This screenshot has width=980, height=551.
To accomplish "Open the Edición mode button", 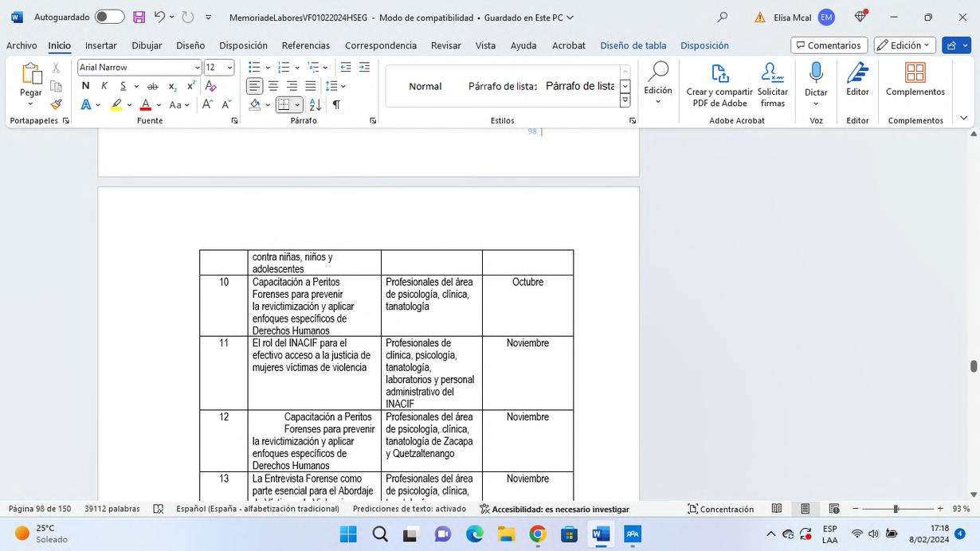I will pos(905,45).
